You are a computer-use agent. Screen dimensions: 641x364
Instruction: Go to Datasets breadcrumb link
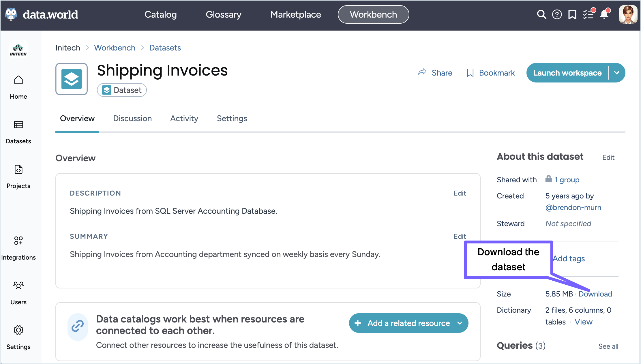click(x=165, y=48)
